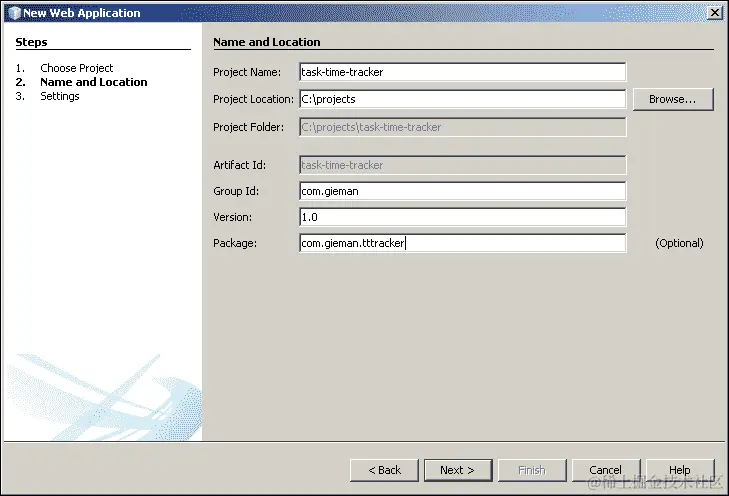Click the Artifact Id: label
This screenshot has width=729, height=496.
[x=239, y=165]
